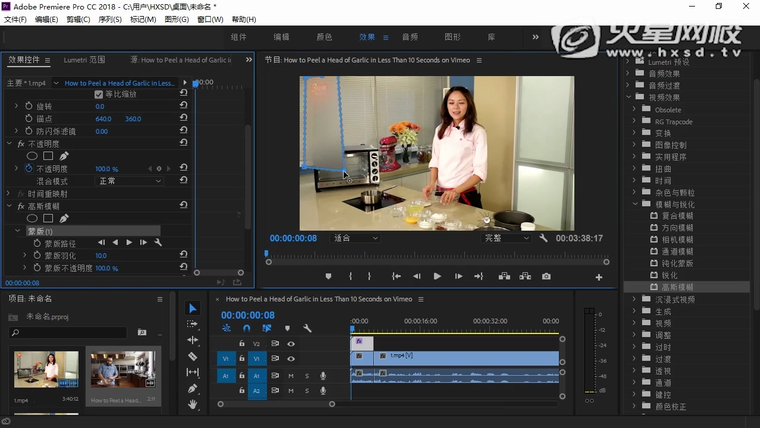Open Program monitor wrench settings
The image size is (760, 428).
[543, 238]
